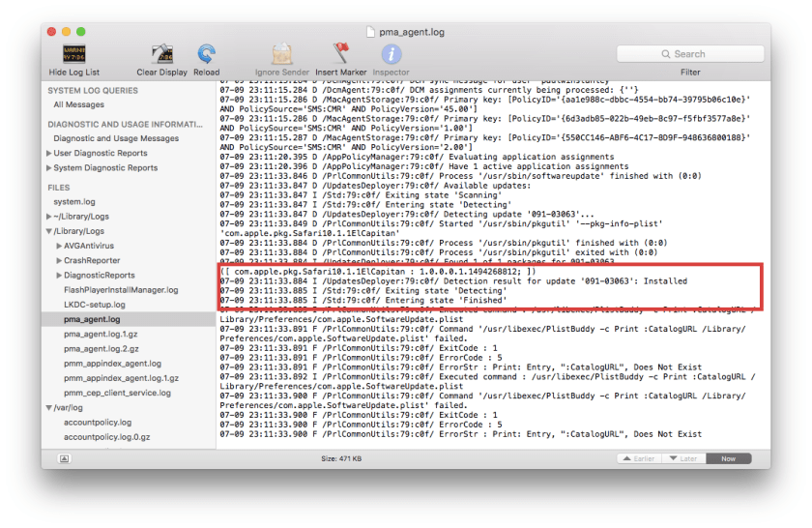Click the Hide Log List toolbar icon

tap(73, 54)
